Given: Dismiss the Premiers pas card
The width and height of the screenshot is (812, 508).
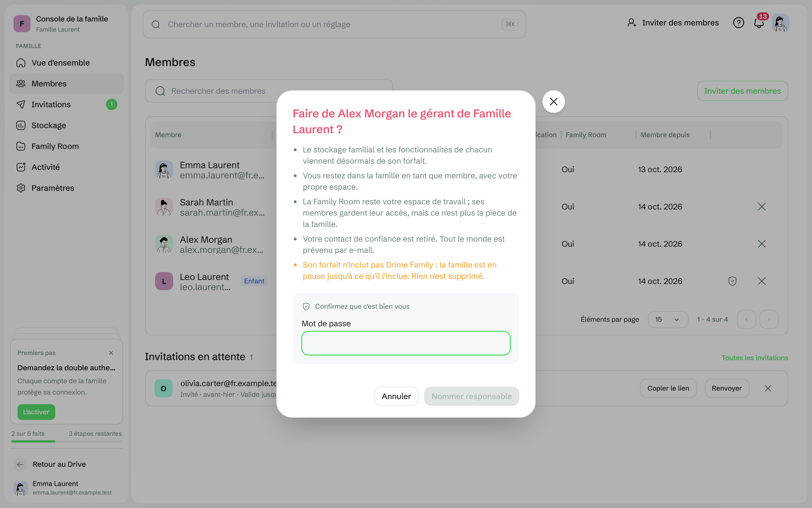Looking at the screenshot, I should coord(111,353).
